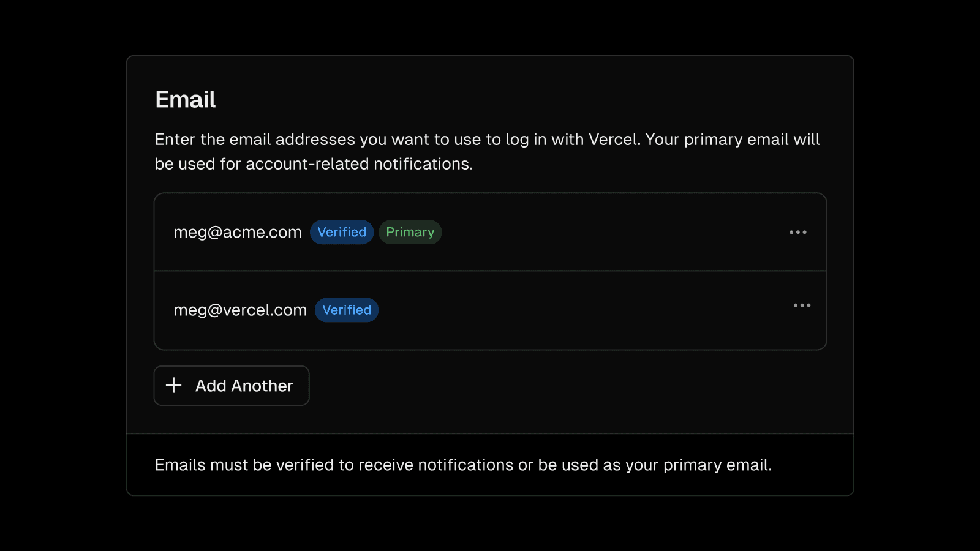This screenshot has height=551, width=980.
Task: Click the plus icon beside Add Another
Action: point(174,385)
